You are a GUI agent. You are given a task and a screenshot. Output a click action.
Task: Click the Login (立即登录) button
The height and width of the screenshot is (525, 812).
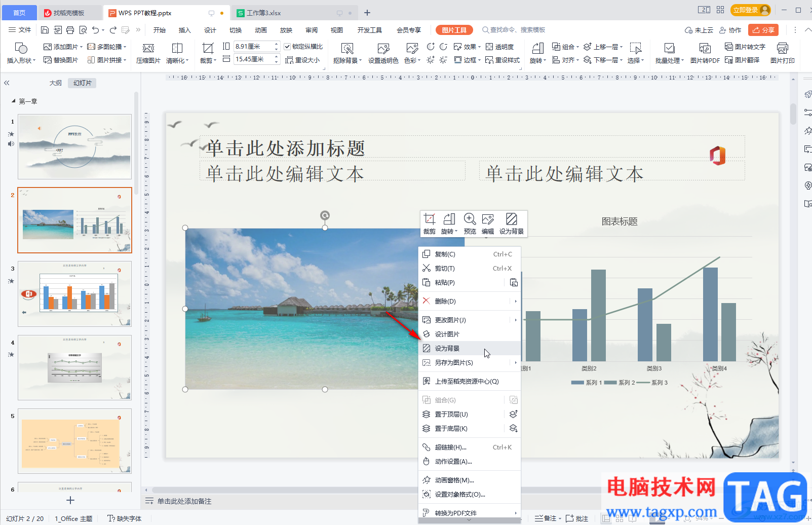coord(751,10)
